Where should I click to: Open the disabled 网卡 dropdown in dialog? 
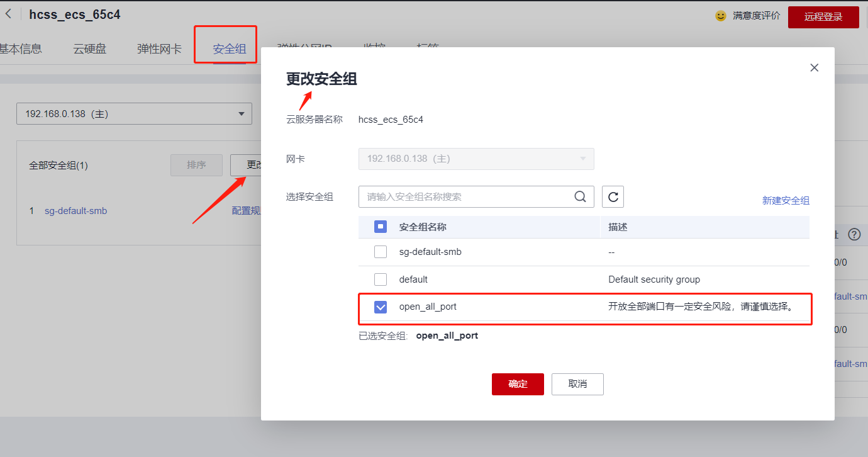coord(476,159)
